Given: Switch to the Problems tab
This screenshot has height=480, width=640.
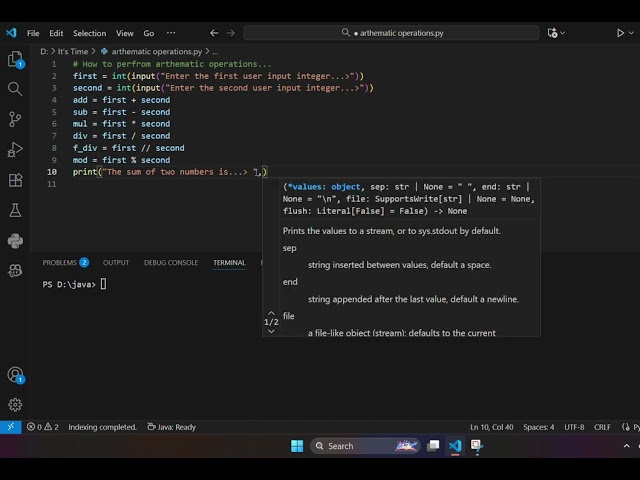Looking at the screenshot, I should pyautogui.click(x=65, y=262).
